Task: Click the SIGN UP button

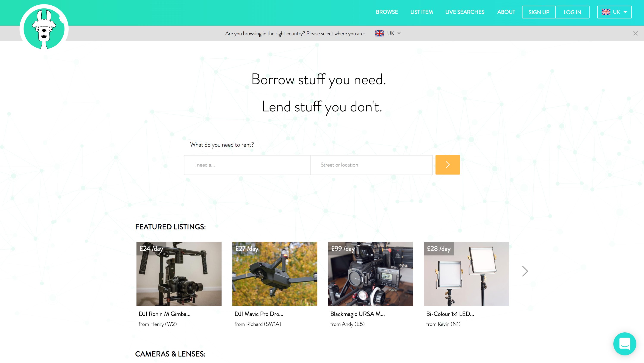Action: (539, 12)
